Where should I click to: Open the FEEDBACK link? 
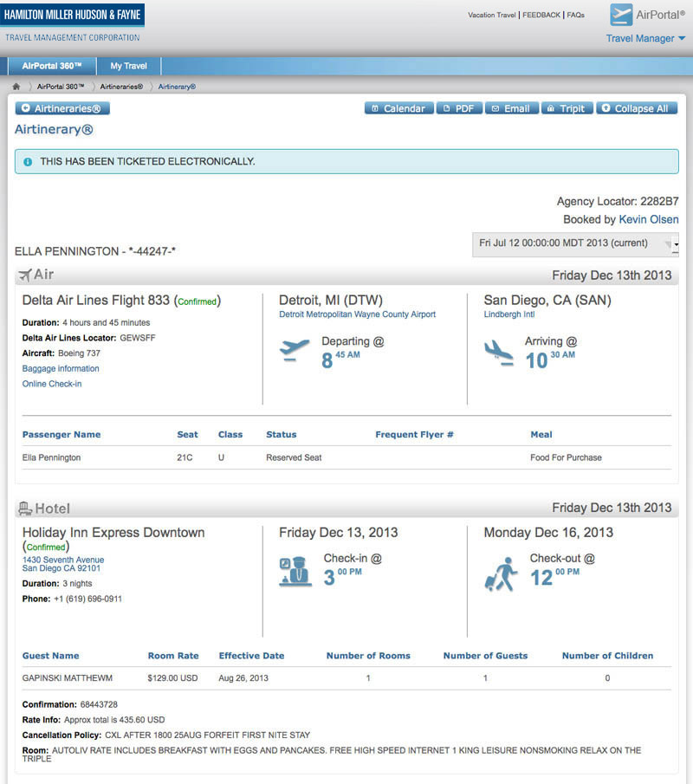(541, 15)
